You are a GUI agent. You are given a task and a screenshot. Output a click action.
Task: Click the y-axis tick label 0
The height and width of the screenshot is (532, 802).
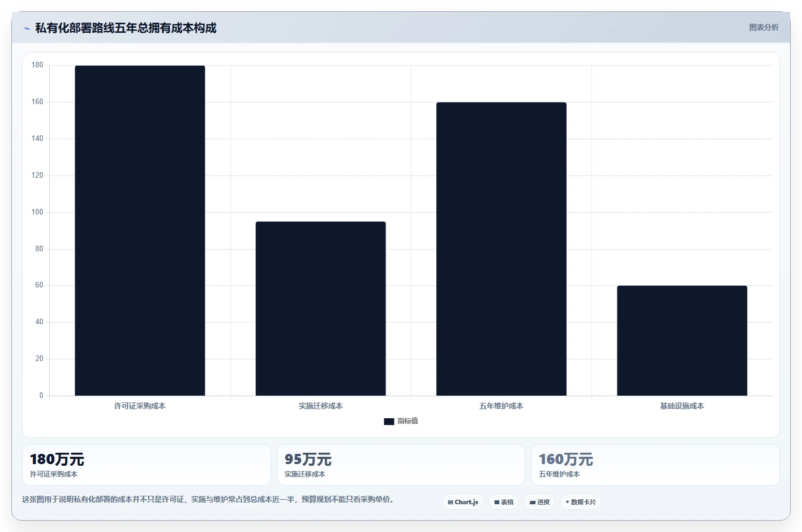[x=41, y=396]
